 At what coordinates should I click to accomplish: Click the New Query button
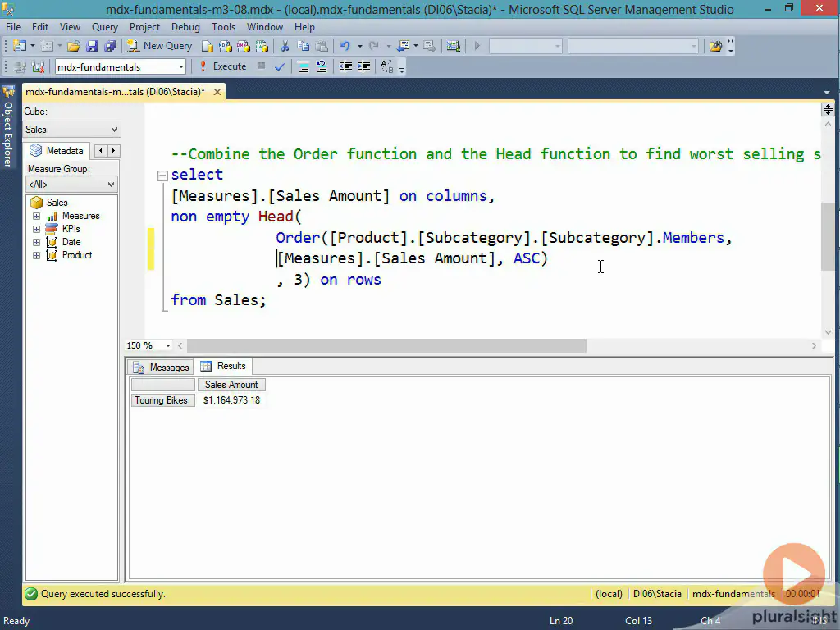[x=160, y=46]
